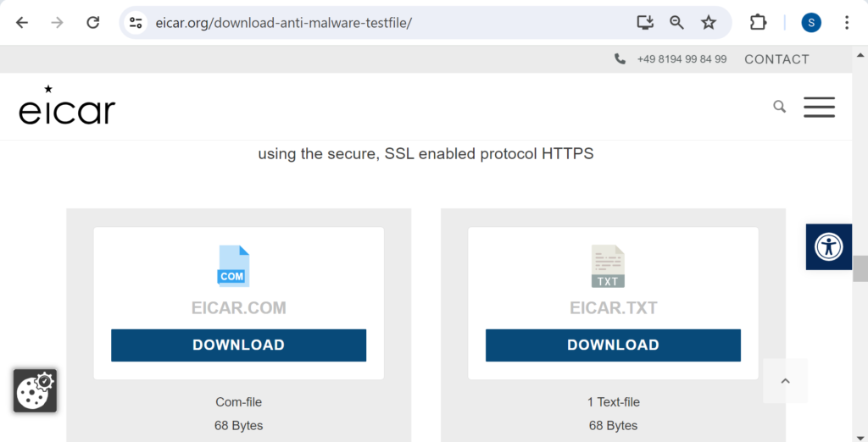Reload the current page
Viewport: 868px width, 442px height.
[x=93, y=23]
